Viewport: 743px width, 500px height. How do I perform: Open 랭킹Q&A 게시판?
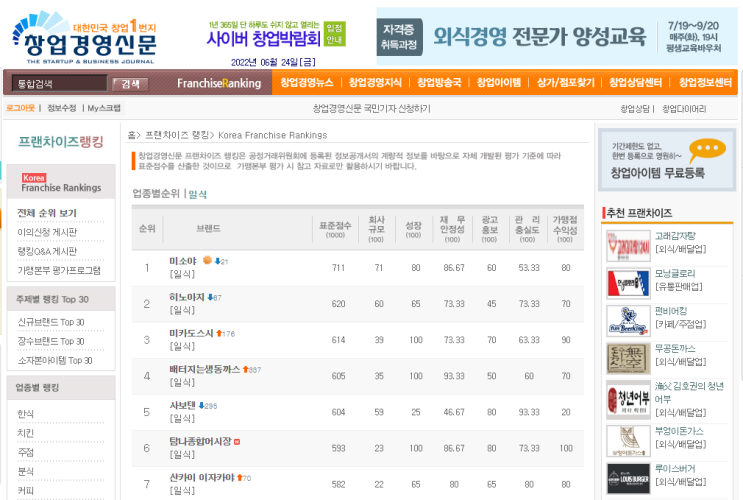click(47, 251)
